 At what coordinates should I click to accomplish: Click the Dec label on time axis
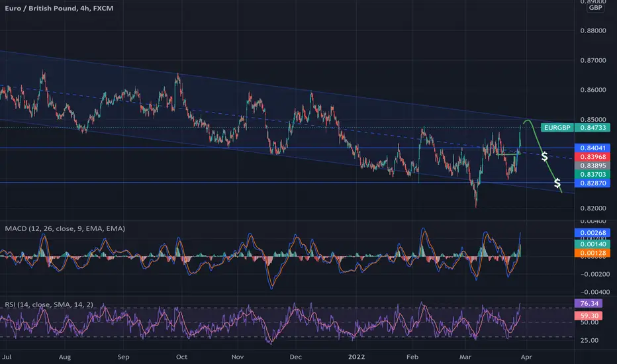[x=295, y=357]
